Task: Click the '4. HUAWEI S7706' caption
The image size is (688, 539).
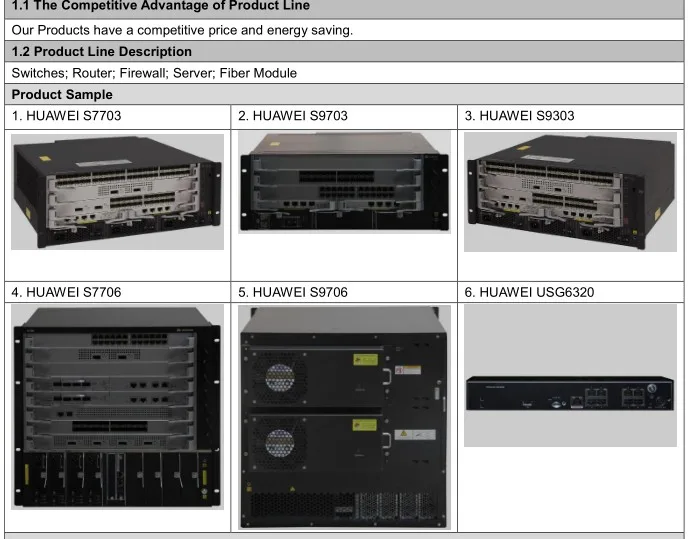Action: click(66, 292)
